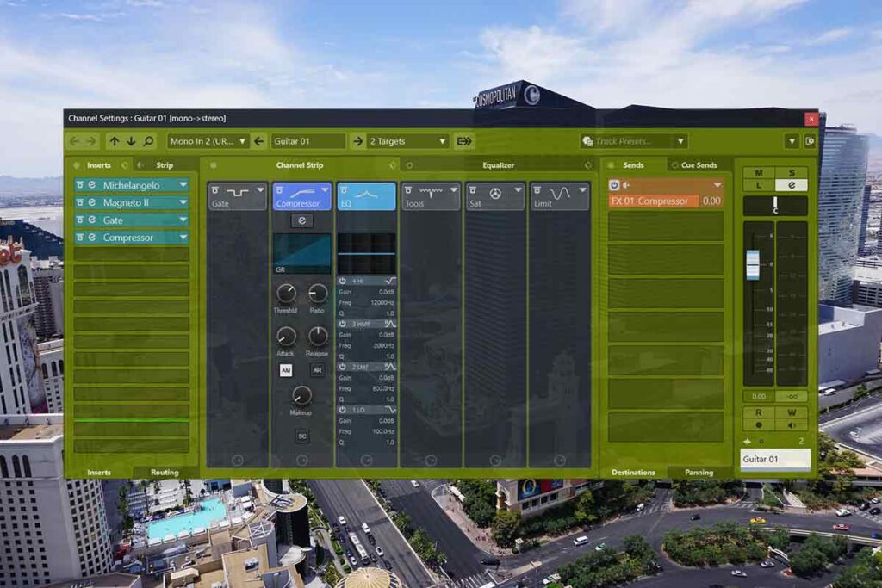Go to the previous channel with up arrow
The image size is (882, 588).
tap(115, 141)
